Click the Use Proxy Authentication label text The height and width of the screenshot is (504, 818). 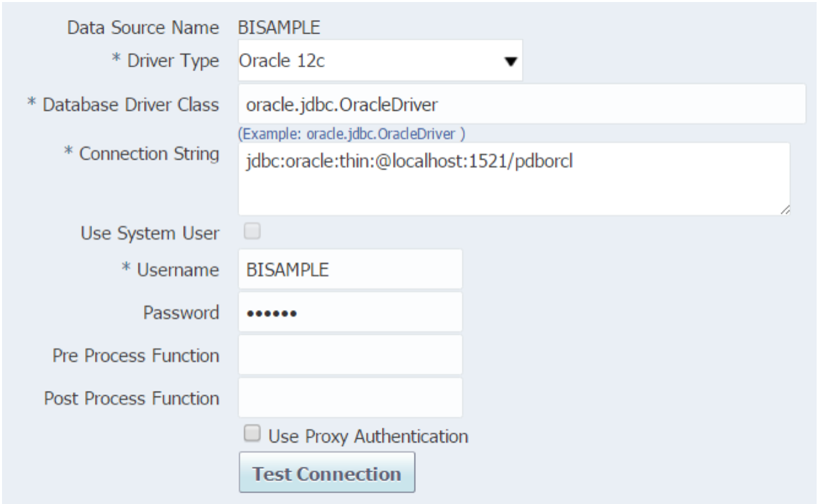[368, 436]
